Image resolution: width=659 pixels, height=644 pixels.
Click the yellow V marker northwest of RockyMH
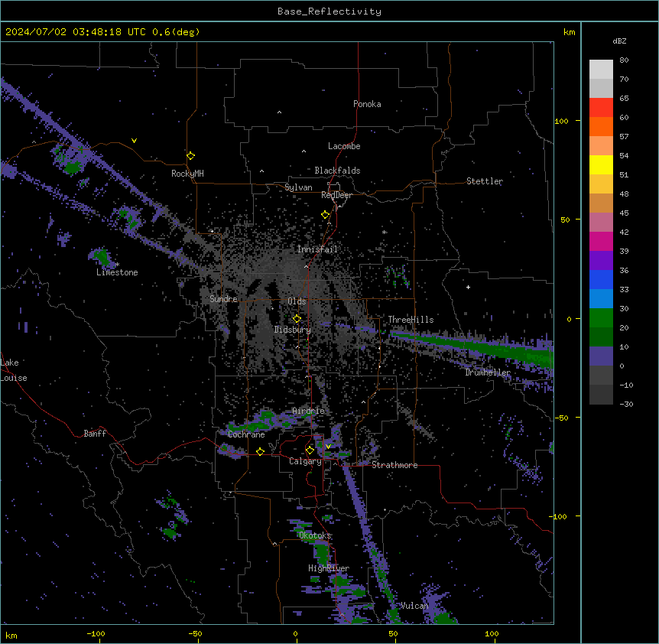click(x=134, y=141)
